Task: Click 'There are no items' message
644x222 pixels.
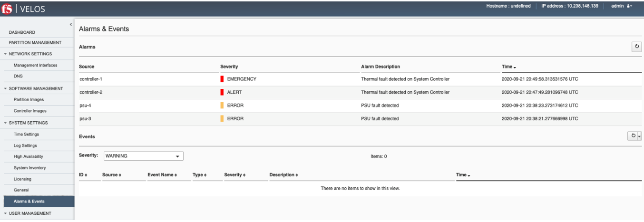Action: point(360,189)
